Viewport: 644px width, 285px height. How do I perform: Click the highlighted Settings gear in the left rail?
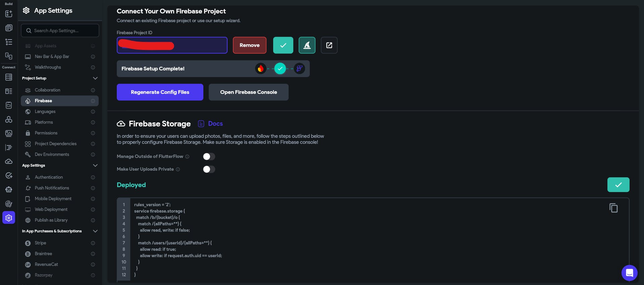[9, 218]
